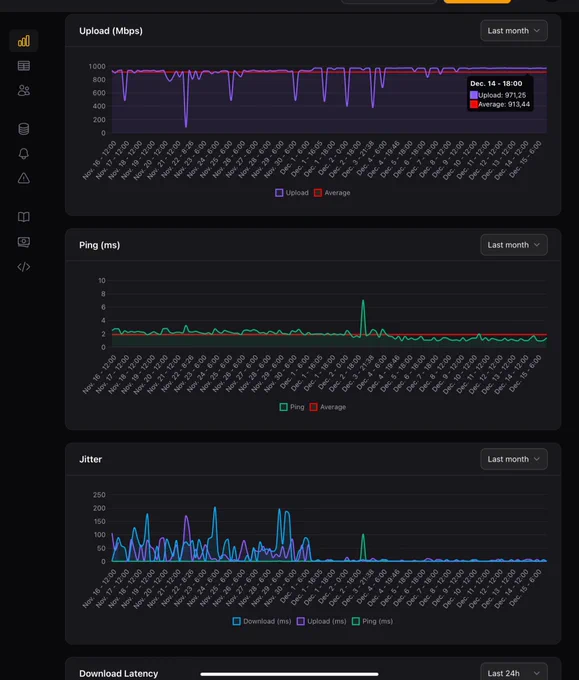Click the orange button at top right
Viewport: 579px width, 680px height.
(477, 2)
